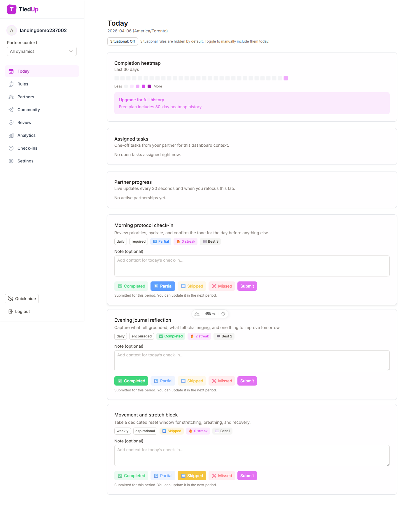Select Partial for Movement and stretch block
The image size is (420, 513).
click(x=163, y=476)
